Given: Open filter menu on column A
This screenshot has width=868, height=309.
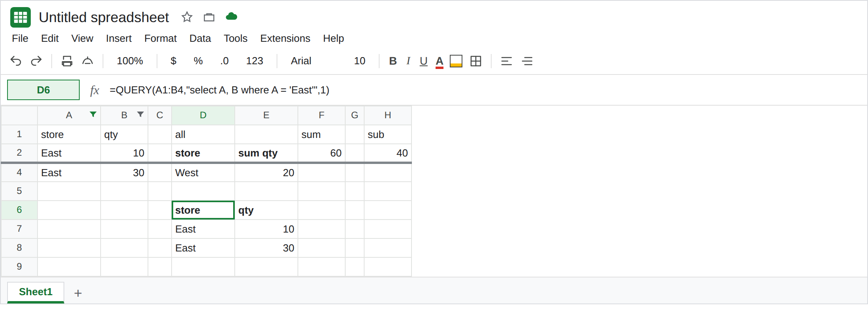Looking at the screenshot, I should coord(93,114).
